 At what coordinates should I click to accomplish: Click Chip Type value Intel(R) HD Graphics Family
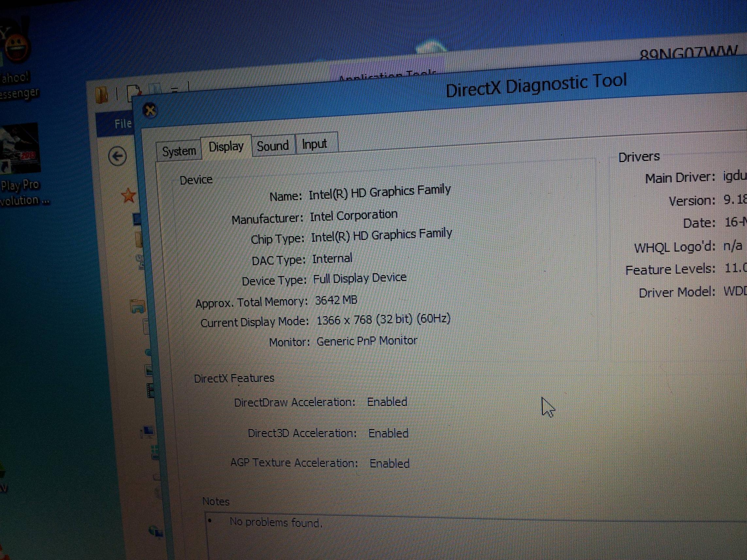[x=381, y=236]
